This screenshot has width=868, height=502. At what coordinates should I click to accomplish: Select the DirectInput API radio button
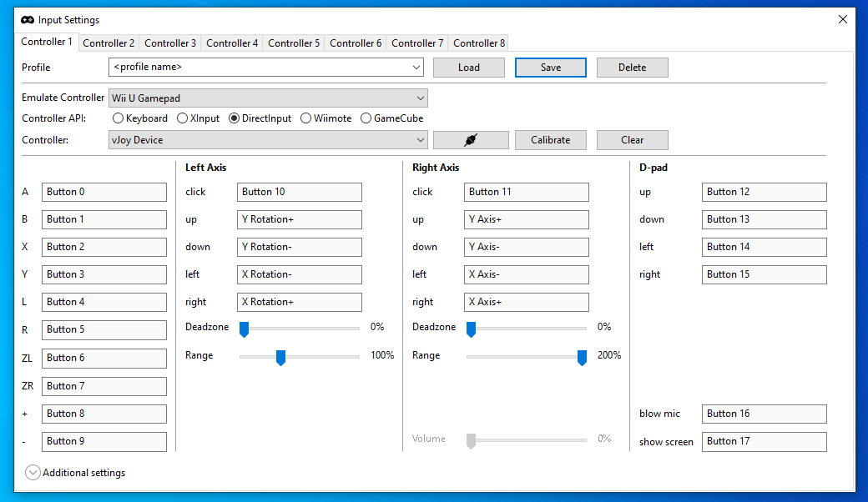pos(260,118)
